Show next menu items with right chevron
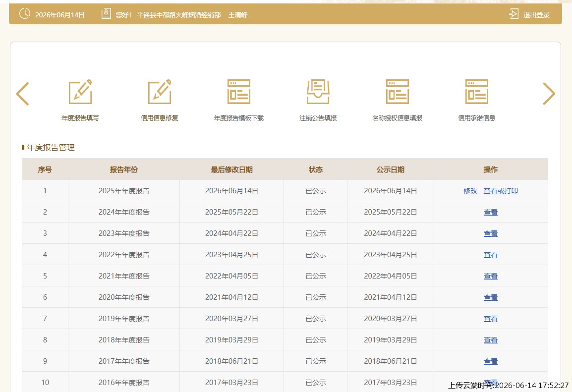This screenshot has width=572, height=392. (549, 94)
